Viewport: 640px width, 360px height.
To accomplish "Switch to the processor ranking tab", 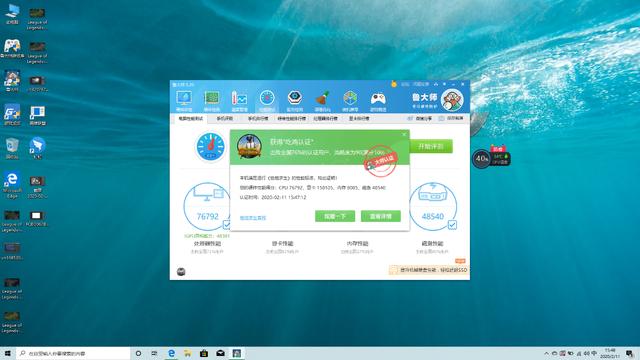I will tap(325, 118).
